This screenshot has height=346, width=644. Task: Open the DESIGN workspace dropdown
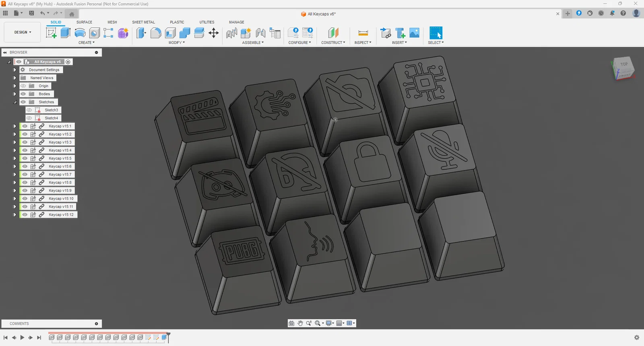pos(23,32)
